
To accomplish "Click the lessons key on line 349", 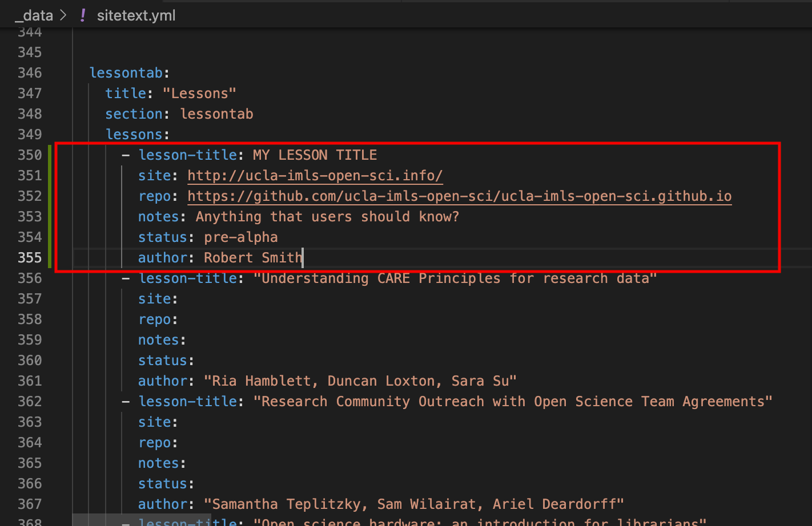I will [x=134, y=135].
